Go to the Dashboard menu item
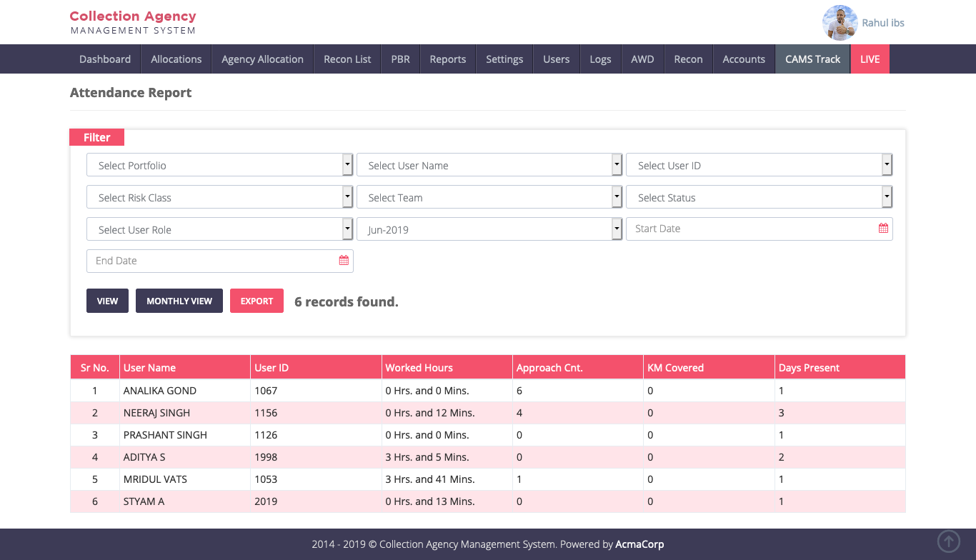976x560 pixels. 105,59
